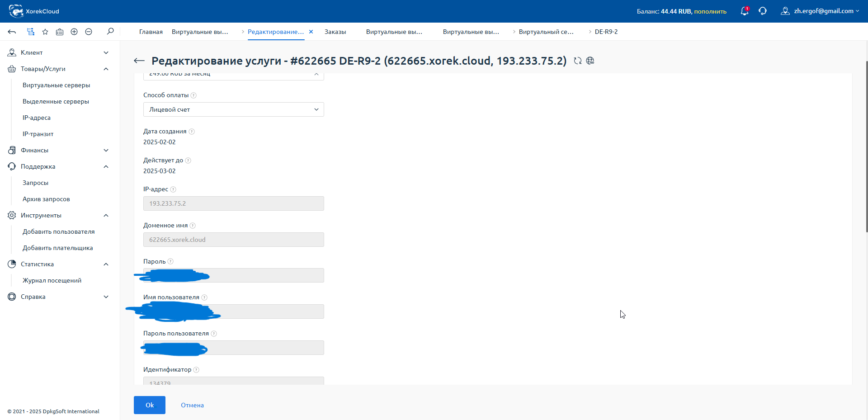This screenshot has height=420, width=868.
Task: Click the circled plus expand icon
Action: click(74, 32)
